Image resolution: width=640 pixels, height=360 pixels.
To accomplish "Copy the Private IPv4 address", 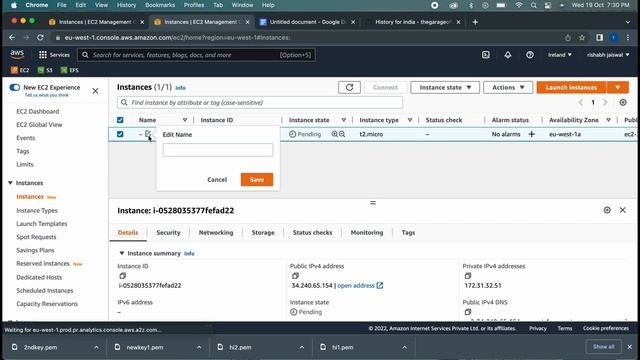I will coord(468,276).
